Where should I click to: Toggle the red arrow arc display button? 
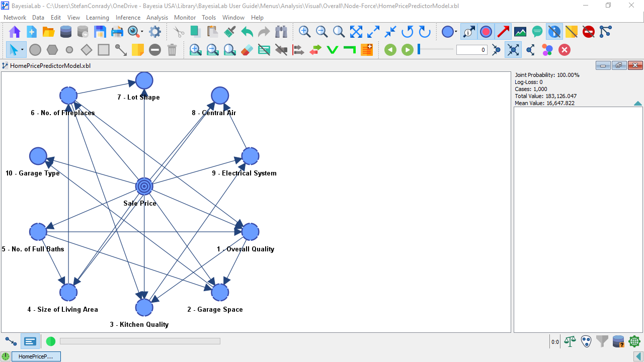click(503, 32)
